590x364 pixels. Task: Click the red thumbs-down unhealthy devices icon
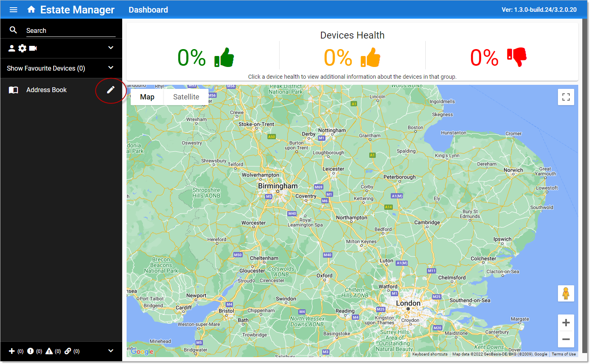(x=517, y=57)
